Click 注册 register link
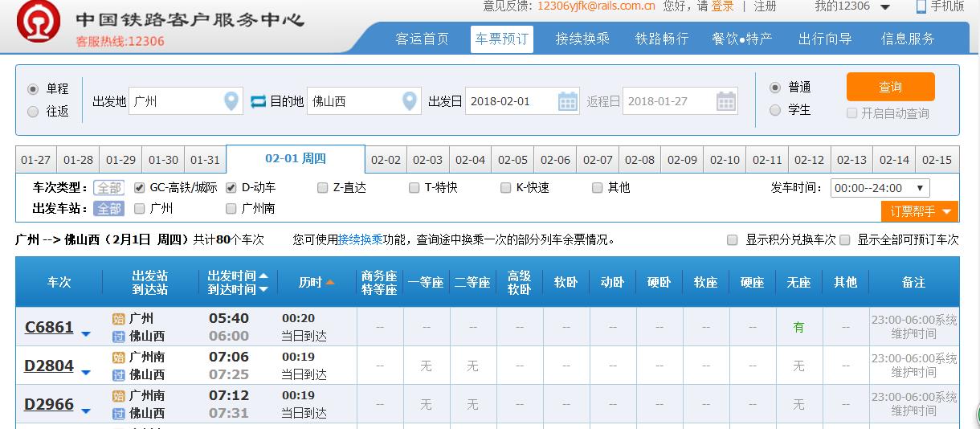 [766, 6]
